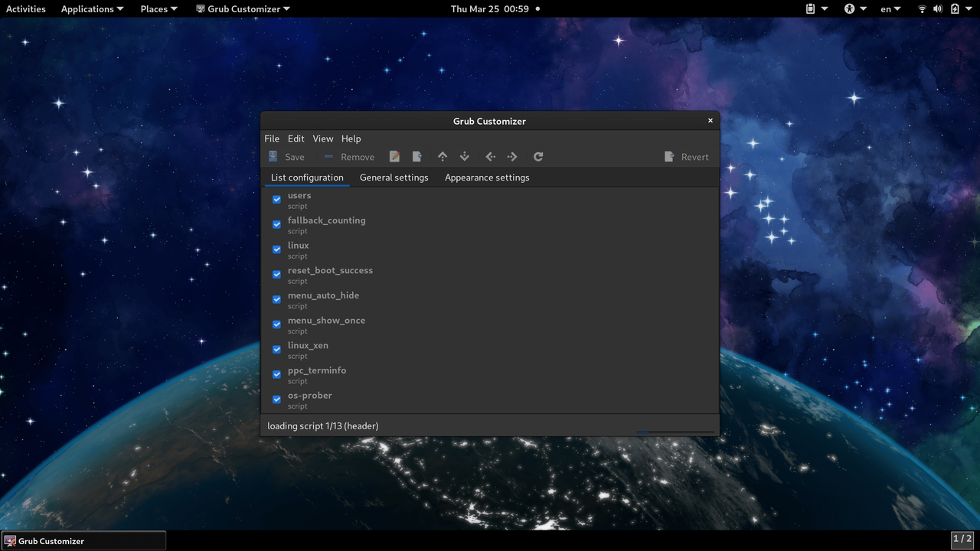
Task: Uncheck the menu_show_once script checkbox
Action: point(277,324)
